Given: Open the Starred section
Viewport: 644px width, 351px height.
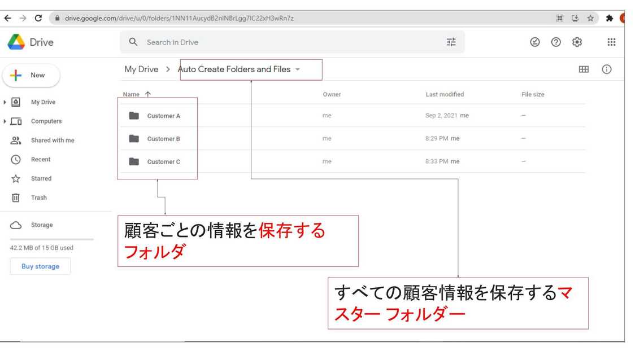Looking at the screenshot, I should click(x=41, y=179).
